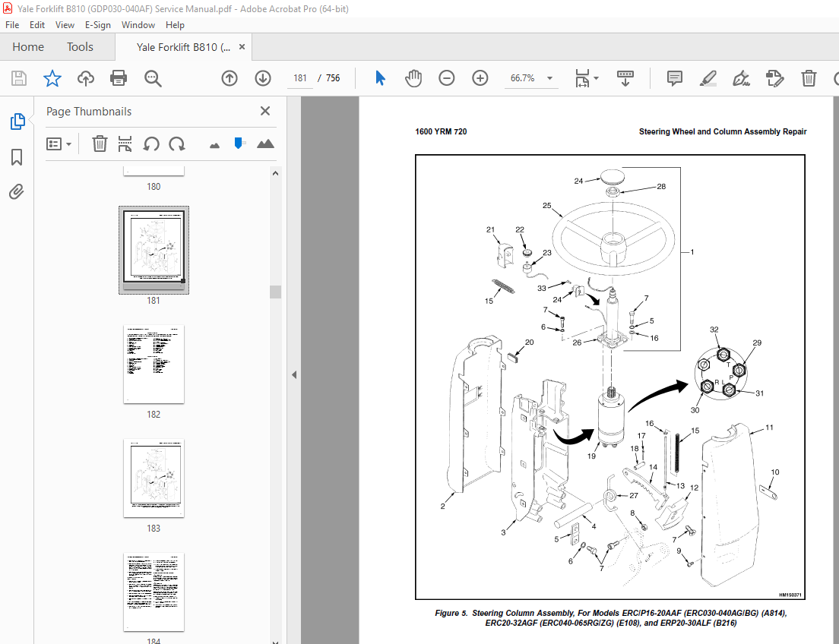
Task: Collapse the navigation pane arrow
Action: click(x=294, y=375)
